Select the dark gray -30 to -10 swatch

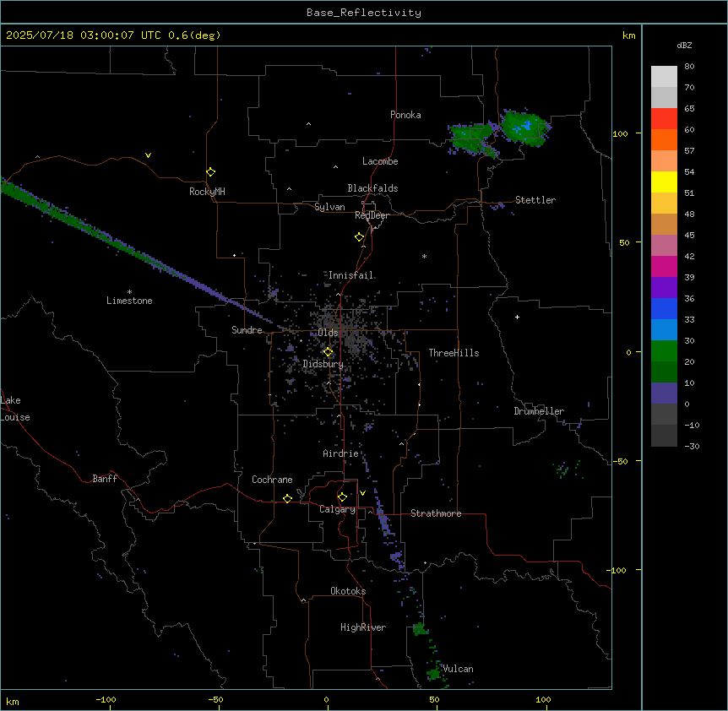pos(664,436)
